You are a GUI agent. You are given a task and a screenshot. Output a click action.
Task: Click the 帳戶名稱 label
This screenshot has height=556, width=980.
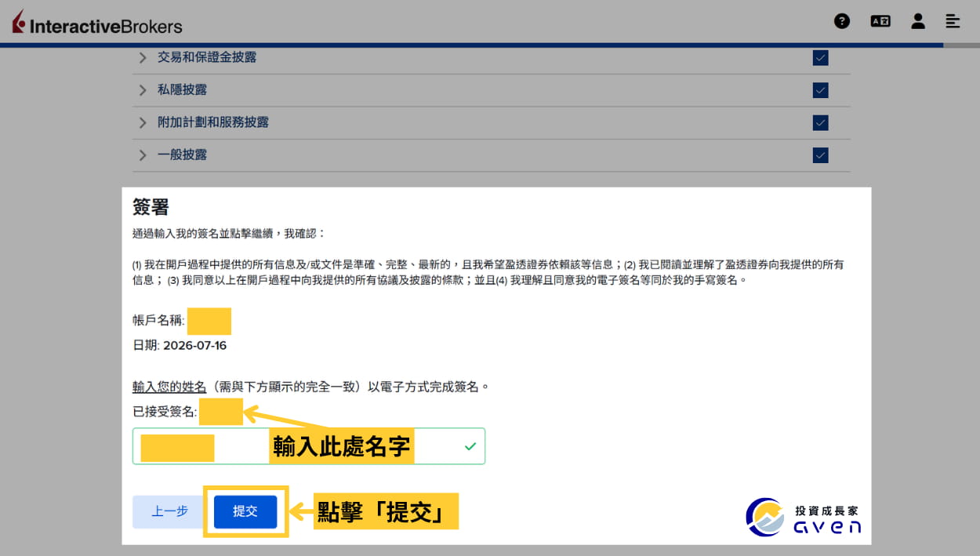158,321
